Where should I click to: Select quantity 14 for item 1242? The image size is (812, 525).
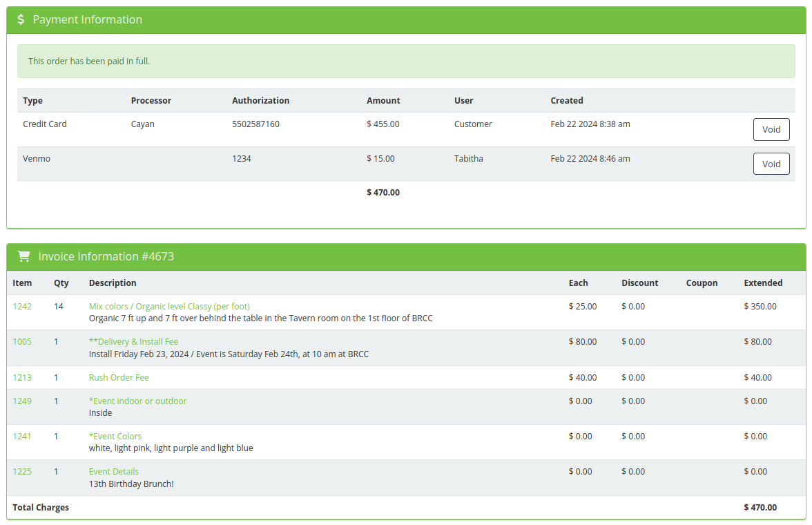tap(59, 306)
